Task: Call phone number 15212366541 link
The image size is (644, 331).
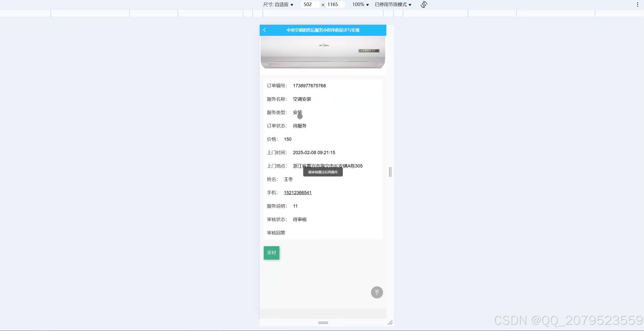Action: (x=298, y=192)
